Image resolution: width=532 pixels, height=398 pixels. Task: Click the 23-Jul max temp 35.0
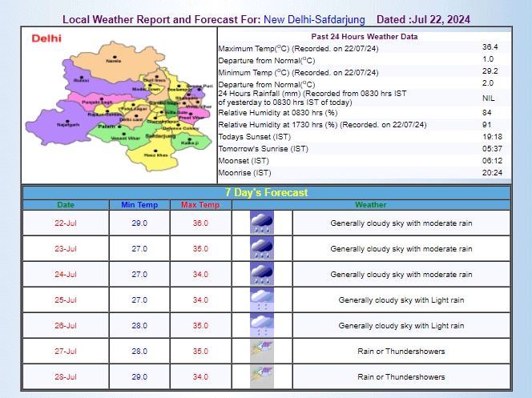[200, 248]
